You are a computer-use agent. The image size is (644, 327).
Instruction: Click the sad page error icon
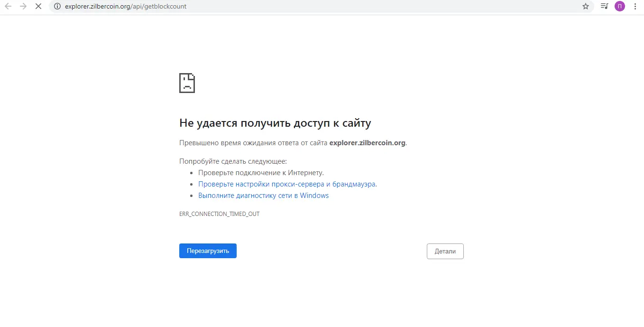pyautogui.click(x=187, y=83)
